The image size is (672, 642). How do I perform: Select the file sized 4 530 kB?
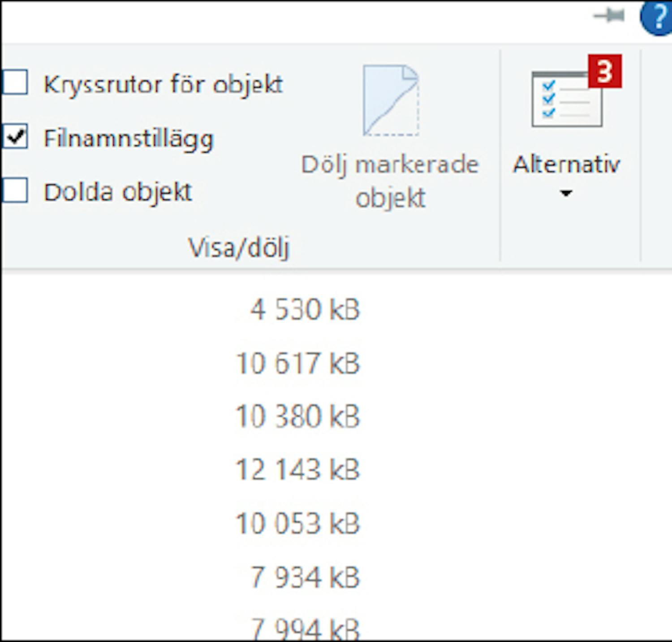point(305,309)
